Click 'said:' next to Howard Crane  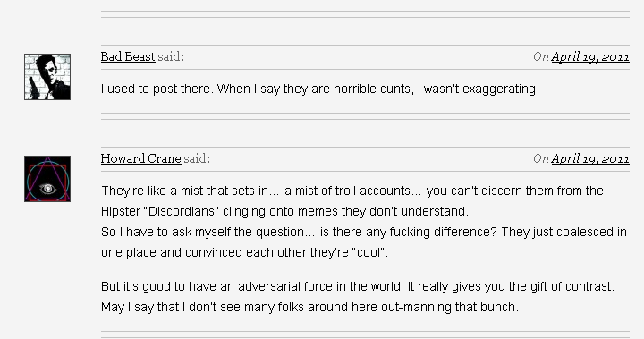click(x=197, y=158)
